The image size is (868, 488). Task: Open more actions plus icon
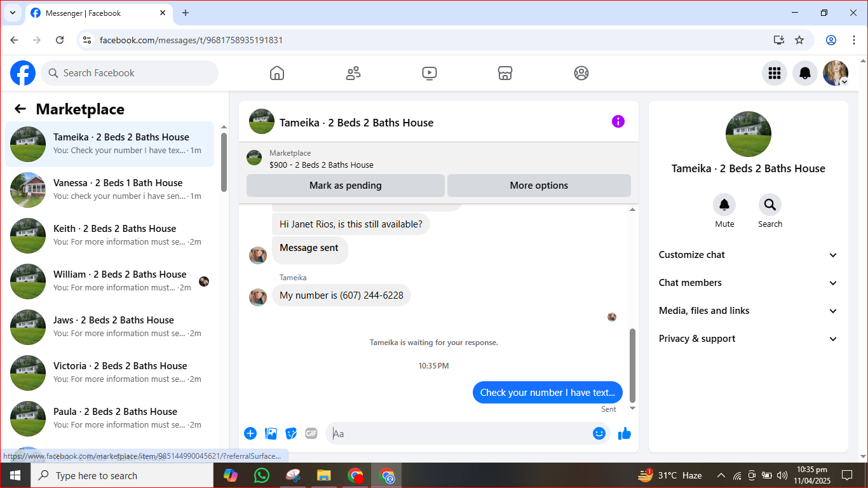pos(250,433)
